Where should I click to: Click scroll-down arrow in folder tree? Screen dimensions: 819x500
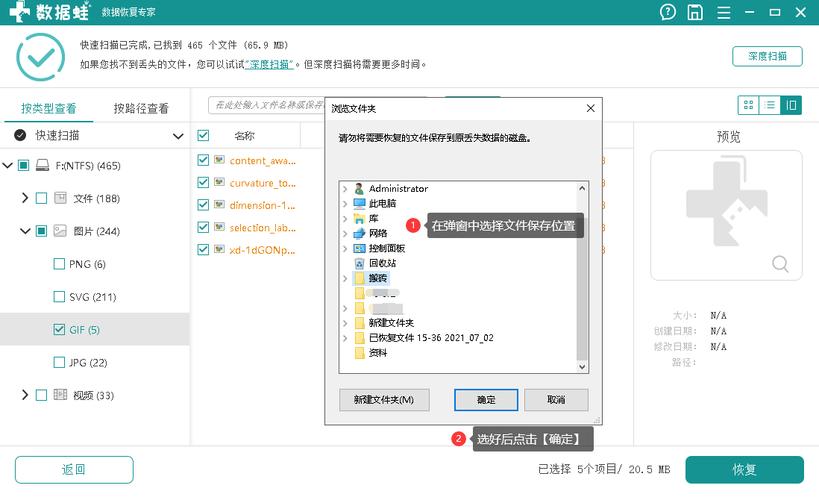[x=582, y=367]
